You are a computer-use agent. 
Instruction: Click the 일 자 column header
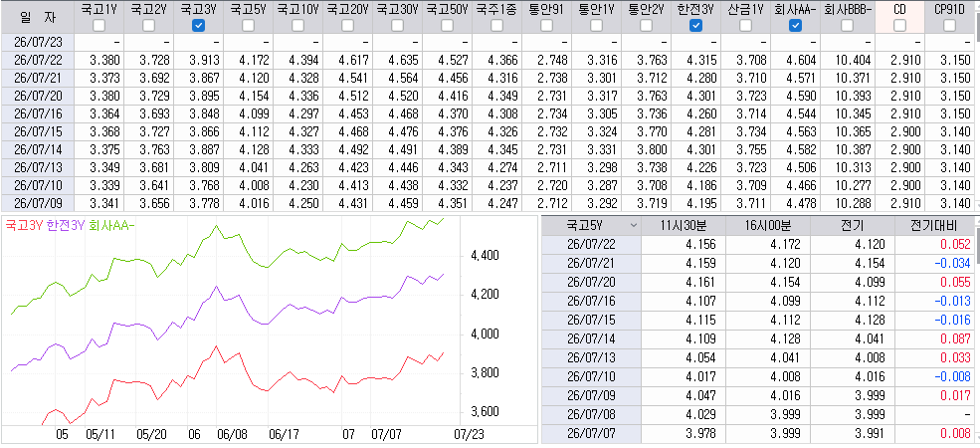[37, 17]
